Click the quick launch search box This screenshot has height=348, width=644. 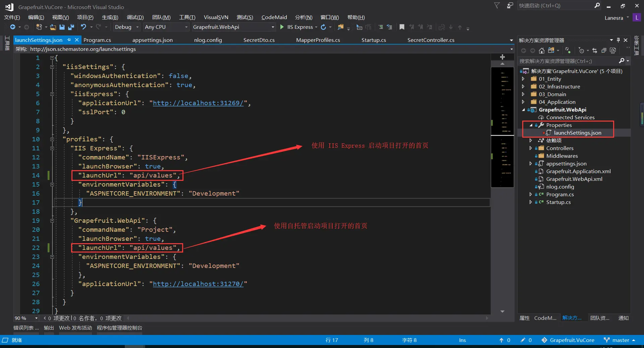(x=559, y=6)
